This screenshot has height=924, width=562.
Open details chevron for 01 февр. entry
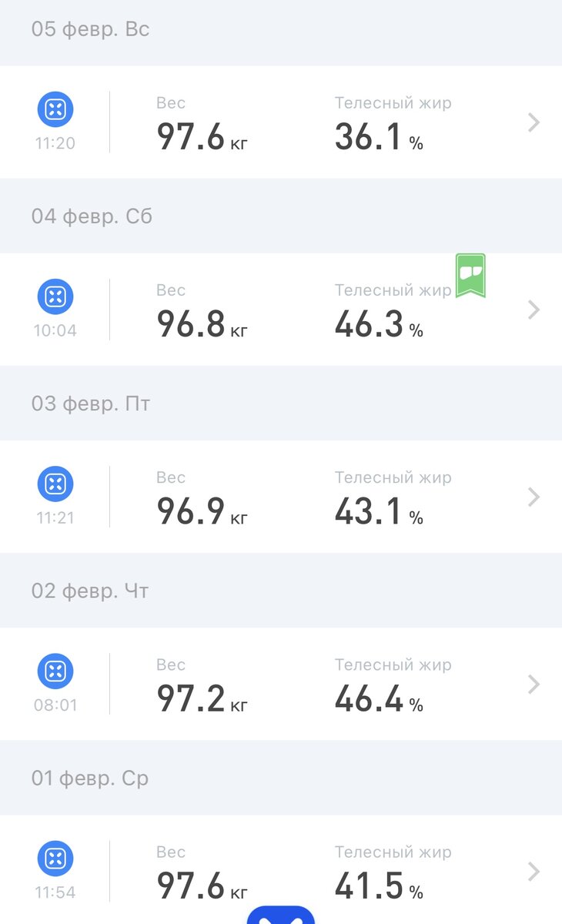pyautogui.click(x=534, y=872)
